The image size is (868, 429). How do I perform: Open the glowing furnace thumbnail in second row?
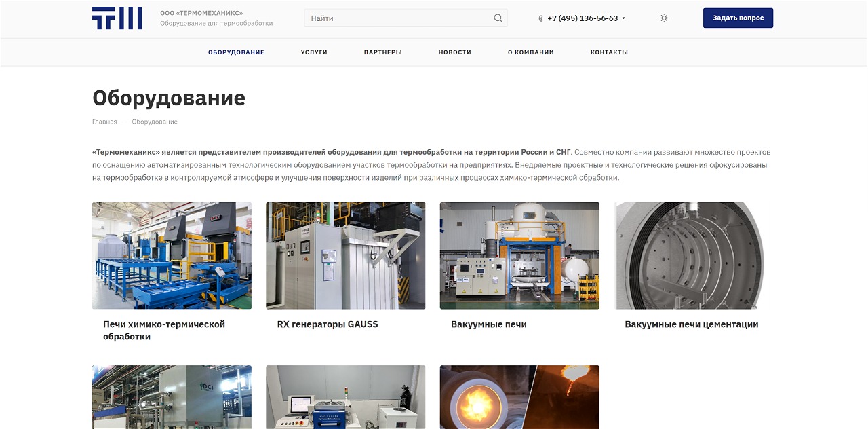pyautogui.click(x=519, y=397)
